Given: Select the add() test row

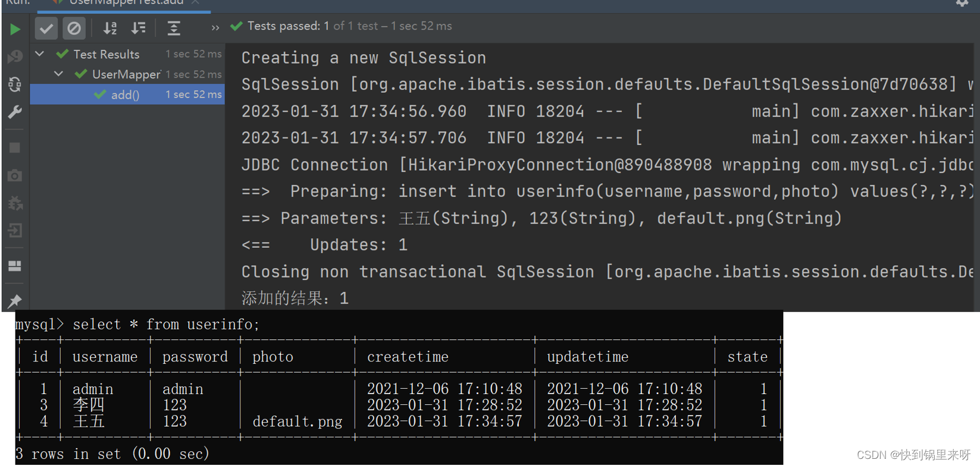Looking at the screenshot, I should point(127,95).
